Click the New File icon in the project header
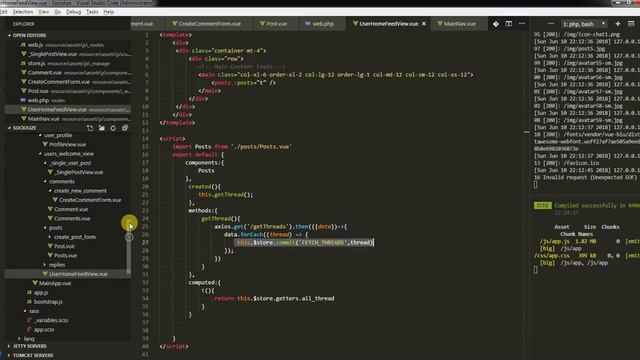This screenshot has width=640, height=360. (x=90, y=128)
